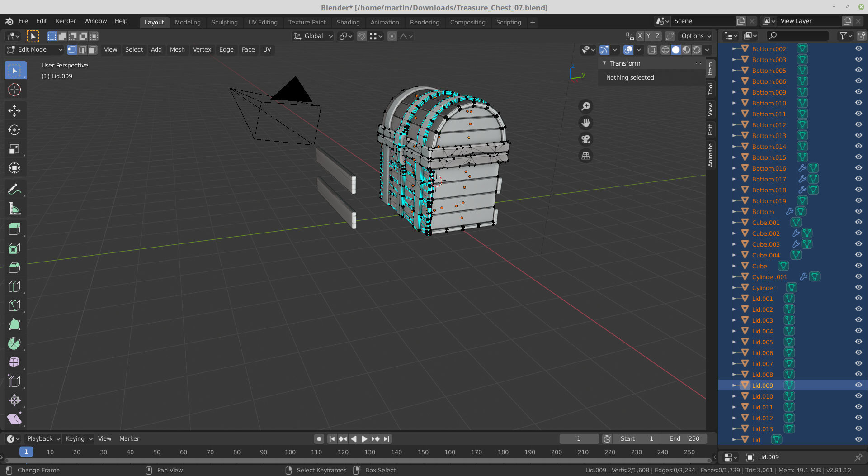Click the viewport pan hand icon
Viewport: 868px width, 476px height.
586,123
